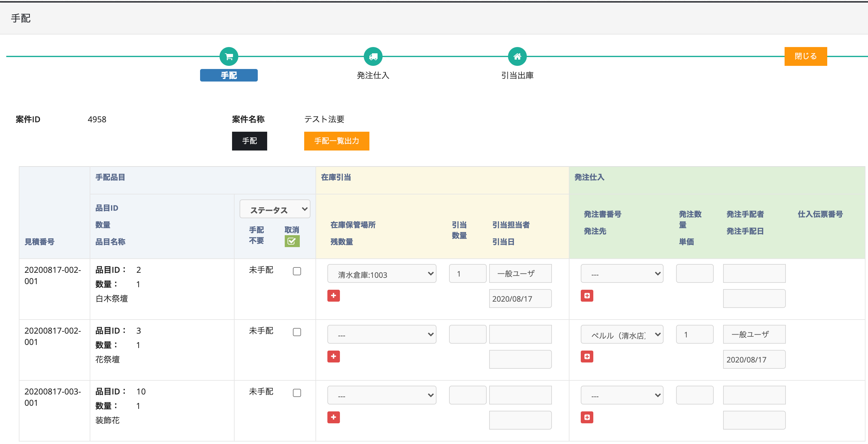
Task: Check the 取消 checkbox for 装飾花
Action: pos(297,393)
